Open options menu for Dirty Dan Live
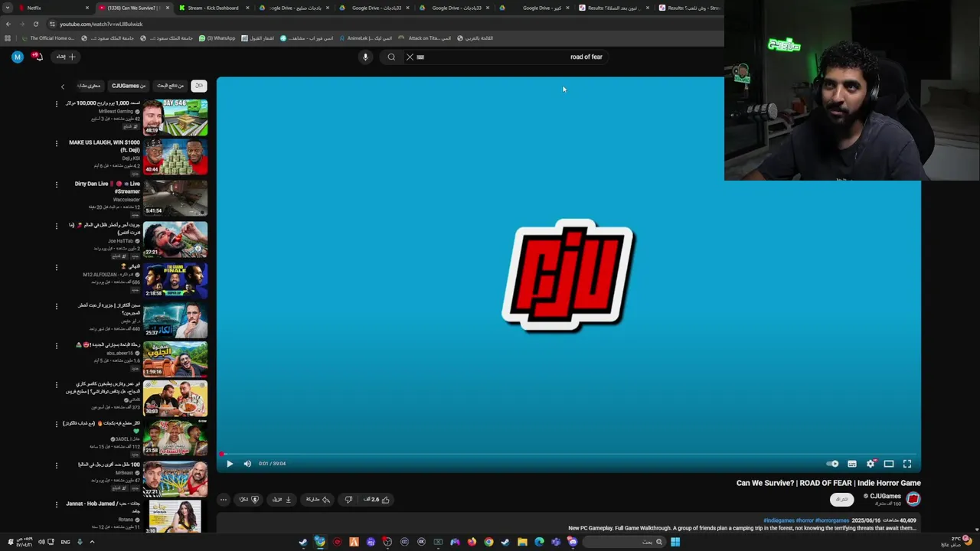Image resolution: width=980 pixels, height=551 pixels. tap(56, 184)
